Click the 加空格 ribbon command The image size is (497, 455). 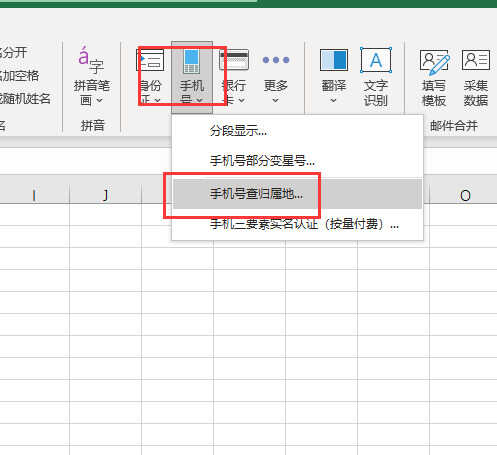click(19, 76)
